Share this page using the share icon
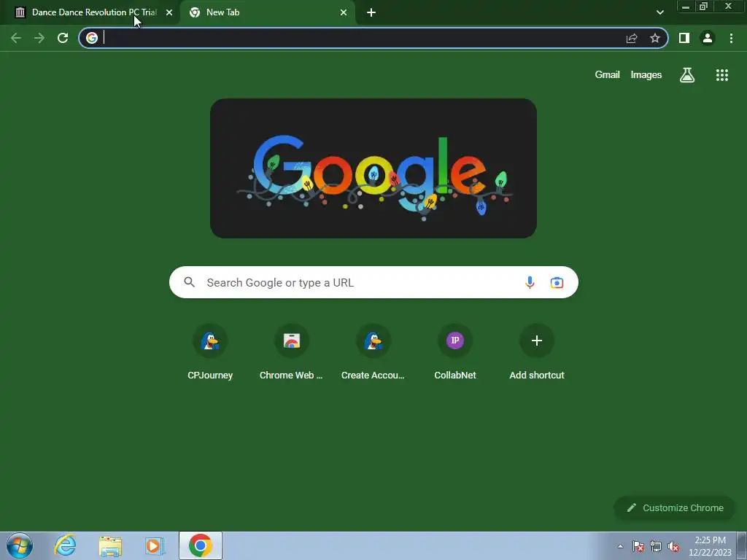 pyautogui.click(x=632, y=38)
